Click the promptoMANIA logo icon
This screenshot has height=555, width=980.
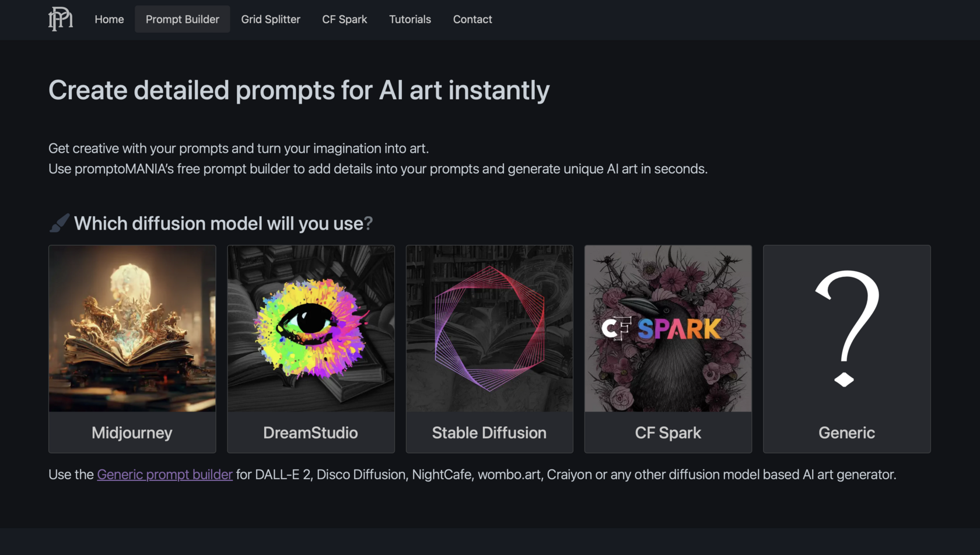[x=61, y=19]
